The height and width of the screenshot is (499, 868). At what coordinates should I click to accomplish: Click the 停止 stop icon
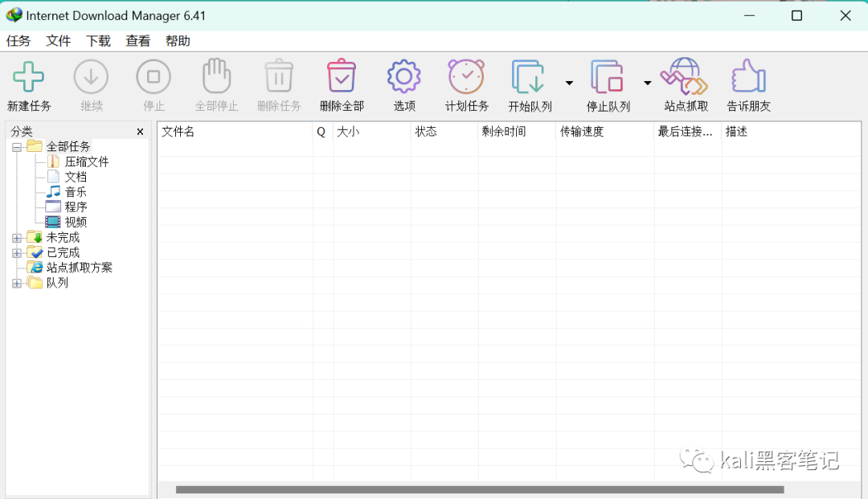[x=154, y=76]
